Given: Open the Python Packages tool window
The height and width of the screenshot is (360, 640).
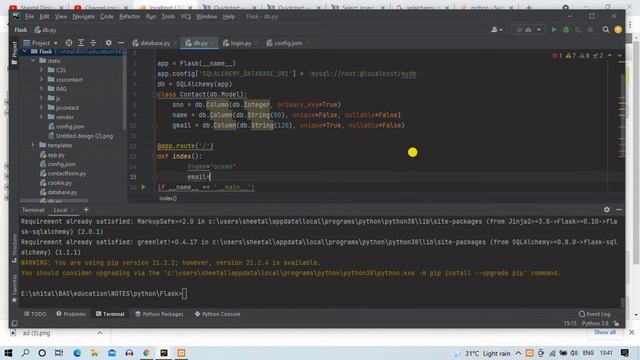Looking at the screenshot, I should coord(159,314).
